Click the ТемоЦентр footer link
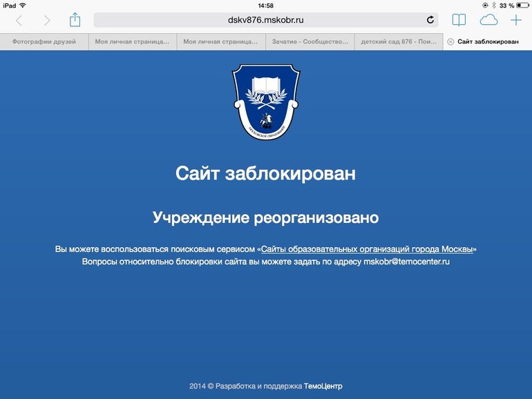The image size is (532, 399). (x=323, y=386)
